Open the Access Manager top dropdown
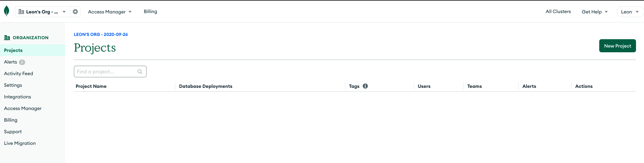Image resolution: width=644 pixels, height=163 pixels. (x=110, y=12)
